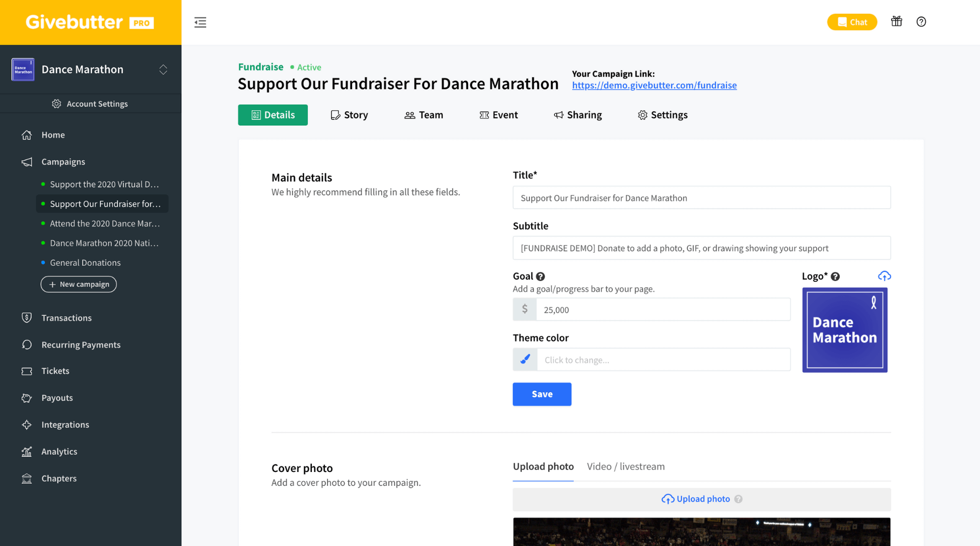Switch to the Event tab
Viewport: 980px width, 546px height.
click(499, 115)
